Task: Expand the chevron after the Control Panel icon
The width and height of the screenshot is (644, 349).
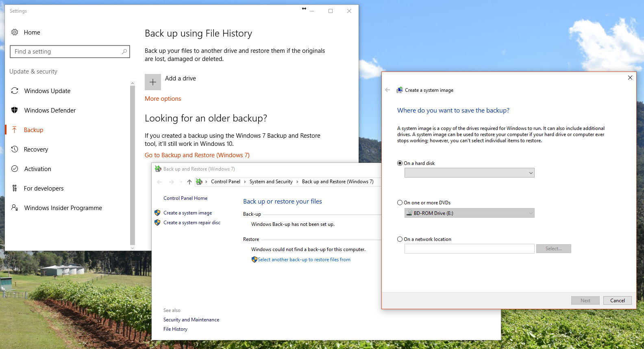Action: 206,182
